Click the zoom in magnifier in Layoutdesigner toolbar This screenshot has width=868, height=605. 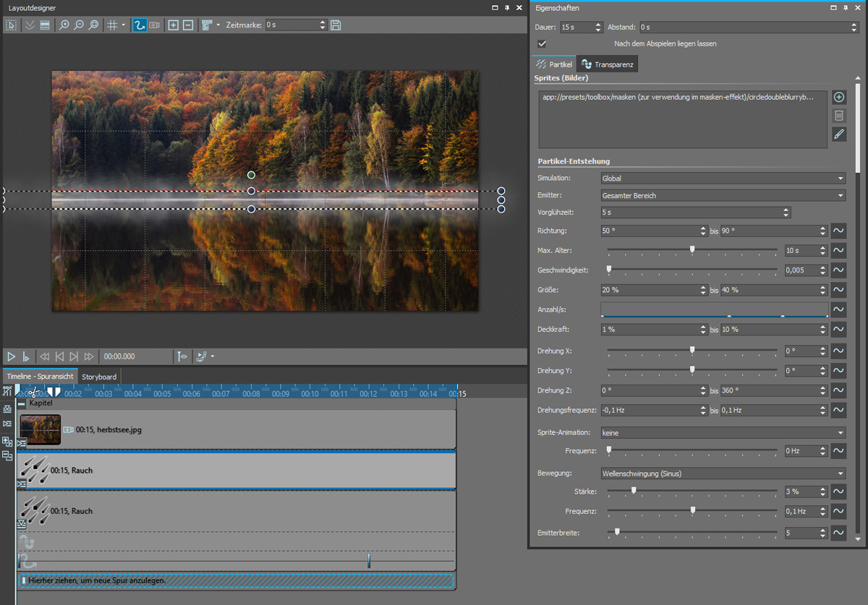click(x=64, y=25)
